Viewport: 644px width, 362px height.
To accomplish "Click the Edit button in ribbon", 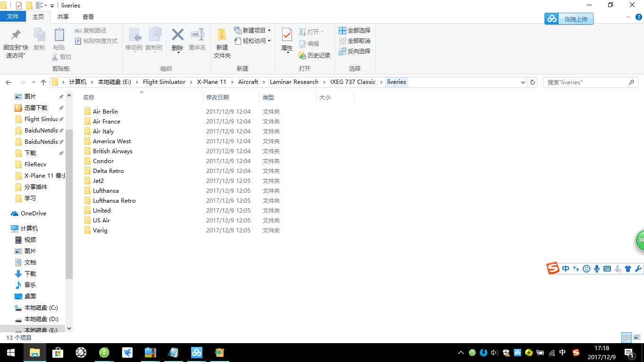I will pyautogui.click(x=309, y=44).
